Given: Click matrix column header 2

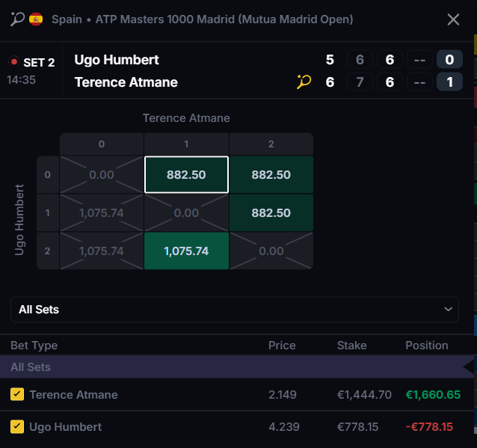Looking at the screenshot, I should 271,144.
